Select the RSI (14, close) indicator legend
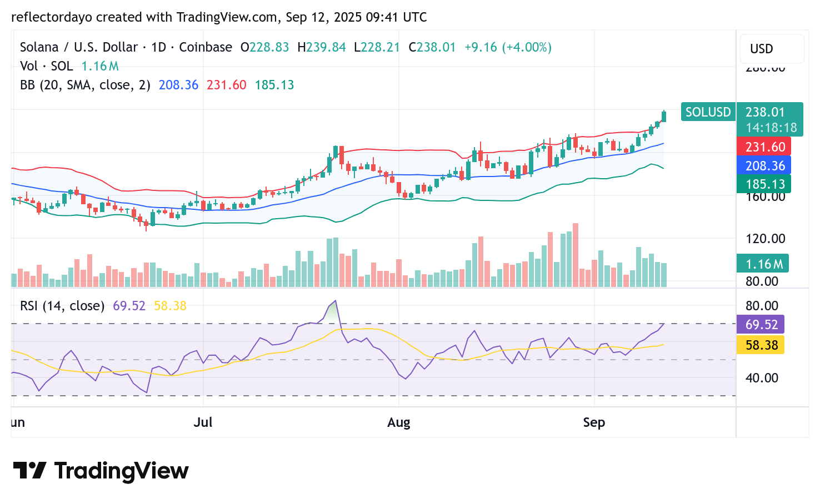 (x=62, y=306)
